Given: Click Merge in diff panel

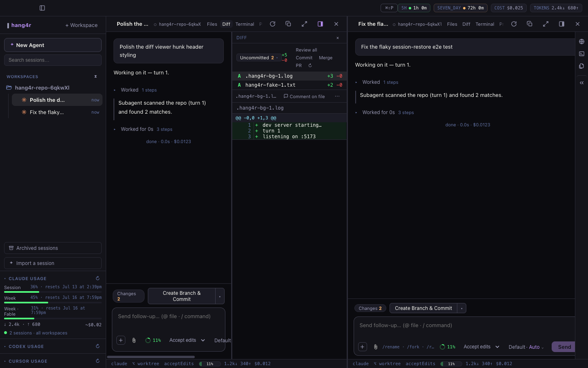Looking at the screenshot, I should [325, 58].
